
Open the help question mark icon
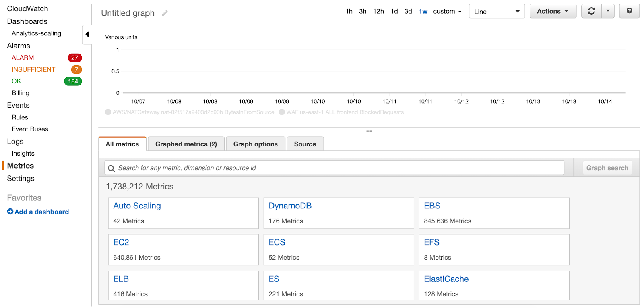coord(629,11)
